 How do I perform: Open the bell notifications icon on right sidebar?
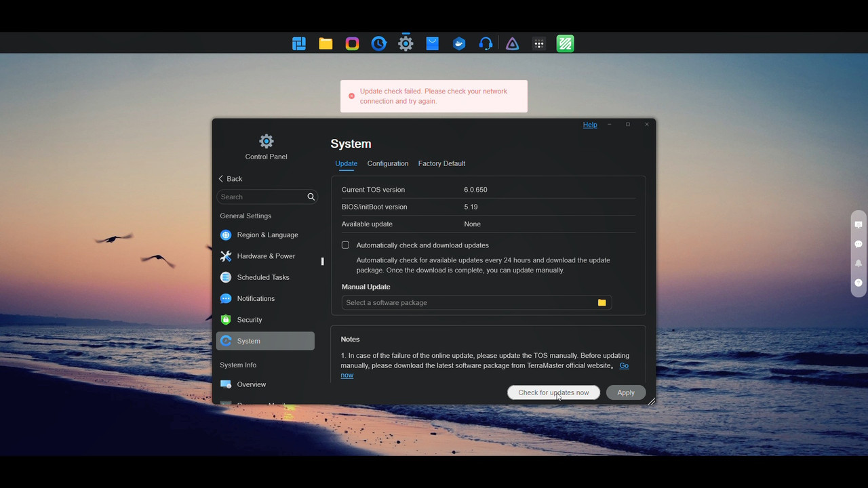[859, 264]
